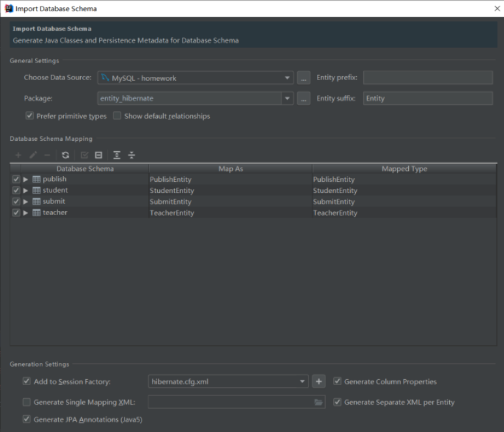Select the submit schema row
Screen dimensions: 504x432
pyautogui.click(x=253, y=201)
